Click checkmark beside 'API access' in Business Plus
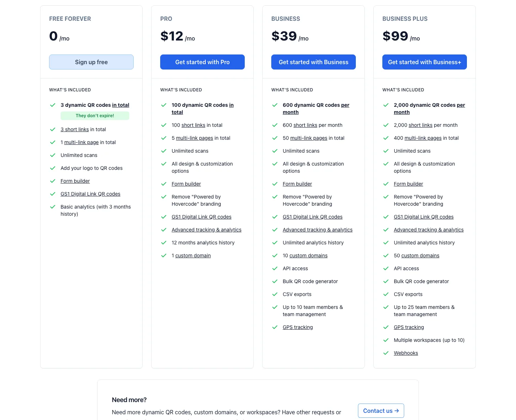516x420 pixels. click(x=386, y=268)
